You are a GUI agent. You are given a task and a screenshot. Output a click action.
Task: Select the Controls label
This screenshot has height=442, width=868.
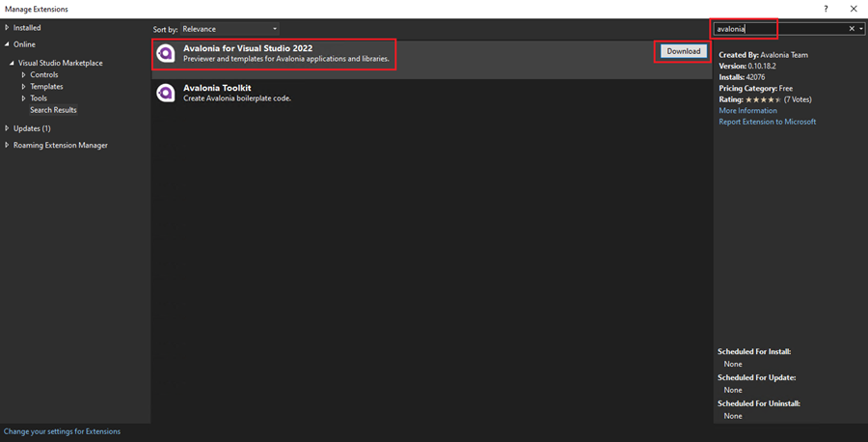point(44,74)
